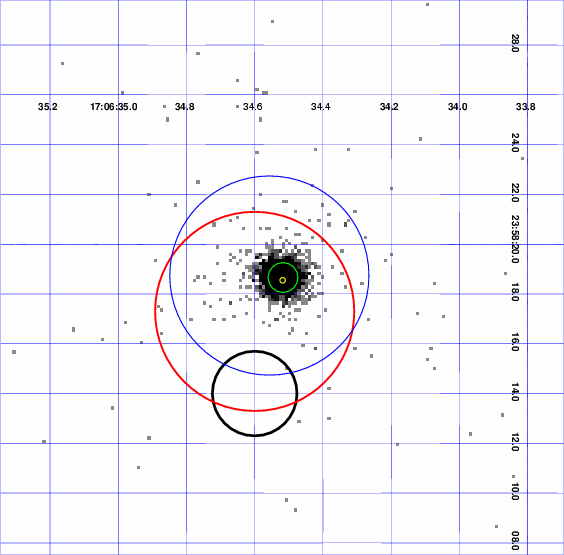Click the small yellow circle region

[283, 280]
